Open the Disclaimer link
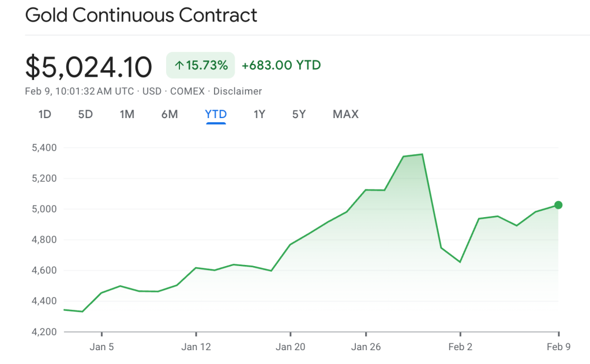This screenshot has width=590, height=364. (x=238, y=91)
